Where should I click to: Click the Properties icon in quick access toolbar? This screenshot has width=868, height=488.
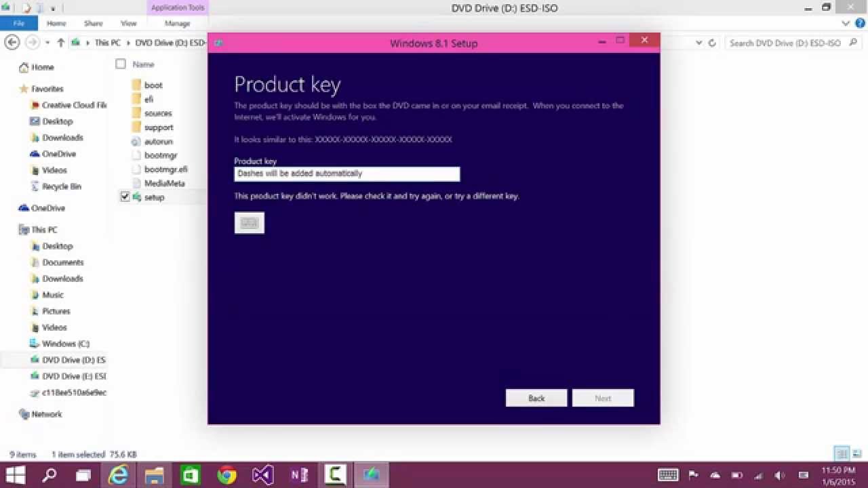(x=27, y=8)
